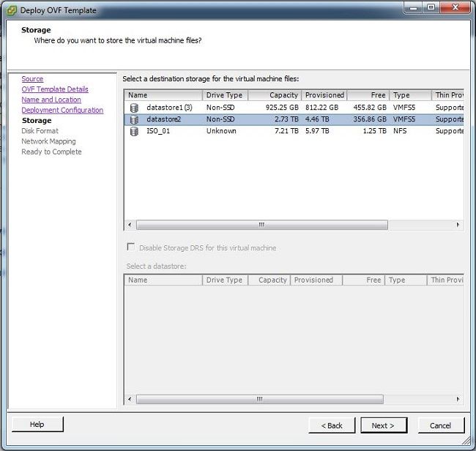
Task: Sort upper table by Drive Type
Action: coord(226,95)
